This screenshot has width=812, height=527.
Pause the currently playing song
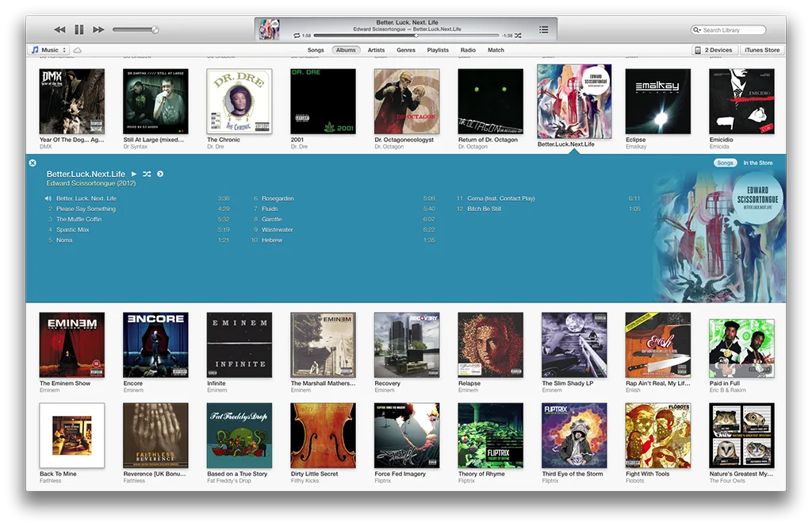(79, 29)
